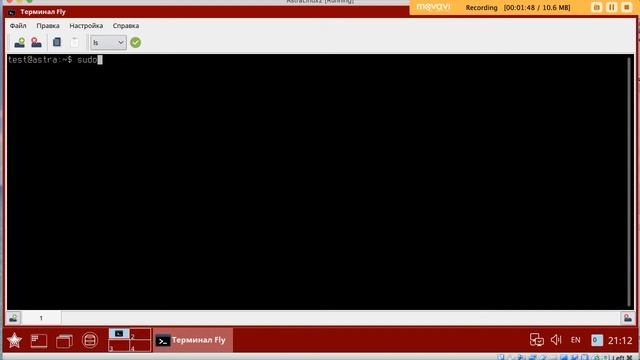Switch to virtual desktop 1
Image resolution: width=640 pixels, height=360 pixels.
tap(119, 334)
